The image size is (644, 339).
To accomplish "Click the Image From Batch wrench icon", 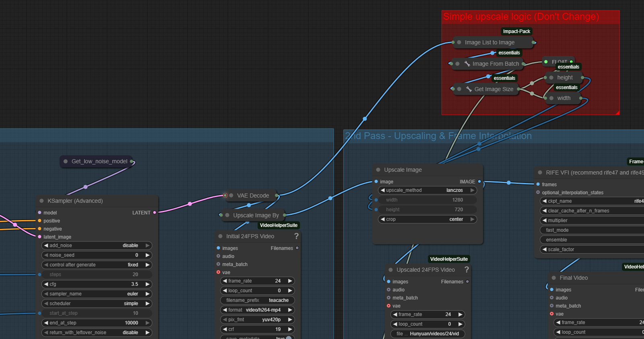I will pos(467,64).
